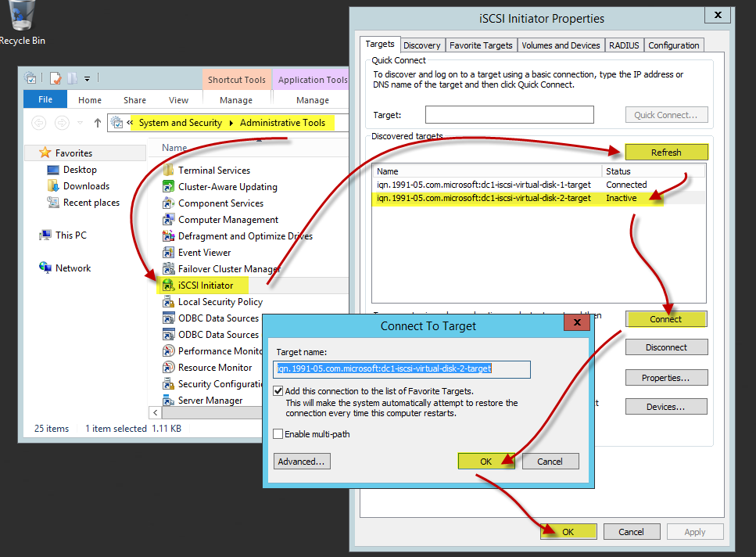Click the Downloads folder icon
This screenshot has height=557, width=756.
[x=53, y=186]
